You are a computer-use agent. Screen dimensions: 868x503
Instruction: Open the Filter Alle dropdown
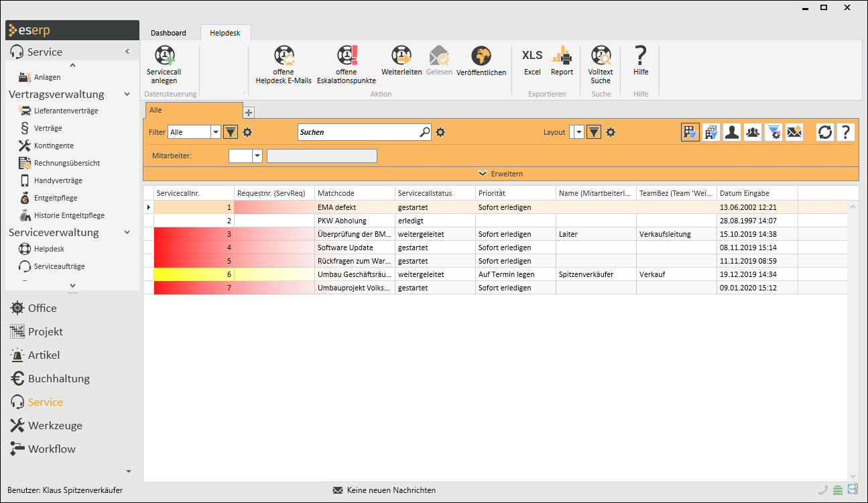tap(216, 132)
